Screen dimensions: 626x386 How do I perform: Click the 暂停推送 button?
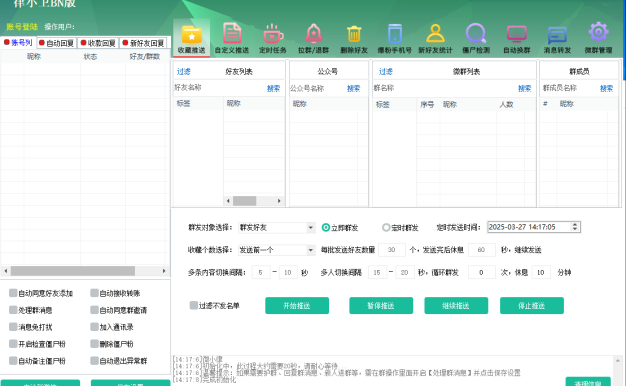pyautogui.click(x=381, y=306)
